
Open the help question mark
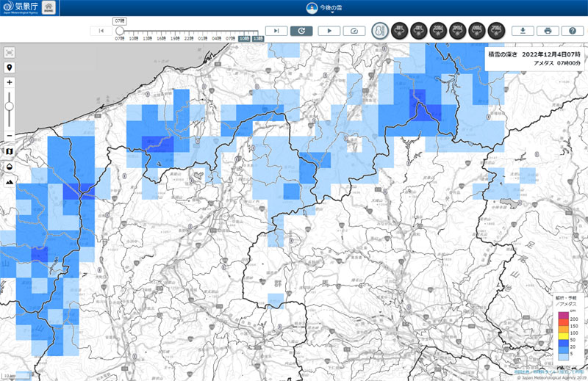[x=573, y=31]
